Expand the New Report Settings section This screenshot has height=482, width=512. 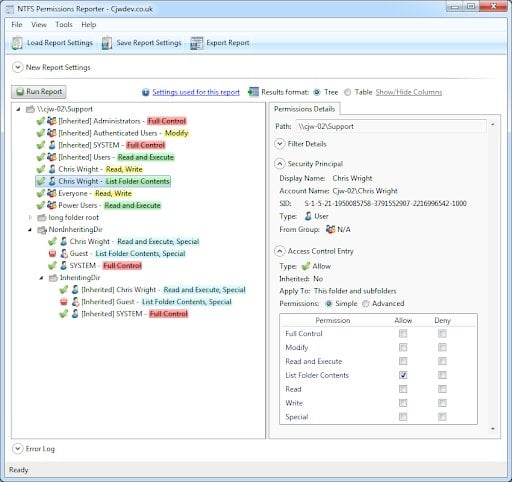point(17,67)
